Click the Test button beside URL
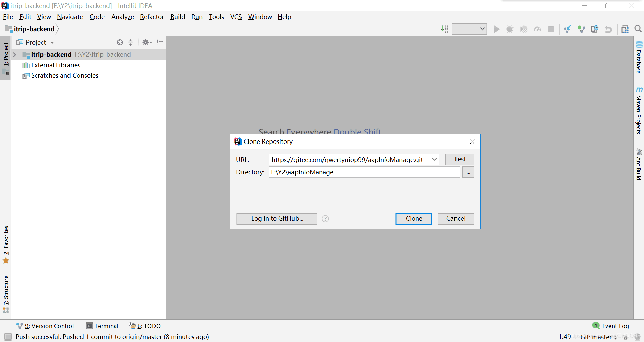644x342 pixels. click(x=460, y=159)
